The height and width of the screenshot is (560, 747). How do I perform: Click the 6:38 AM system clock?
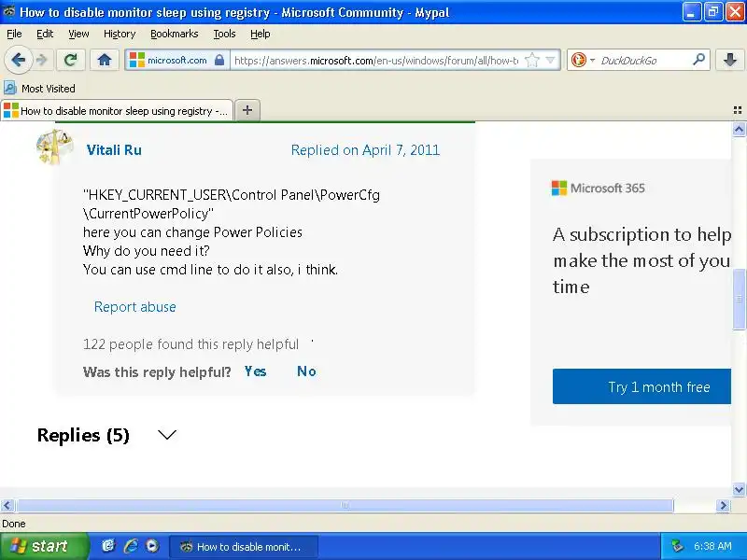(x=712, y=546)
